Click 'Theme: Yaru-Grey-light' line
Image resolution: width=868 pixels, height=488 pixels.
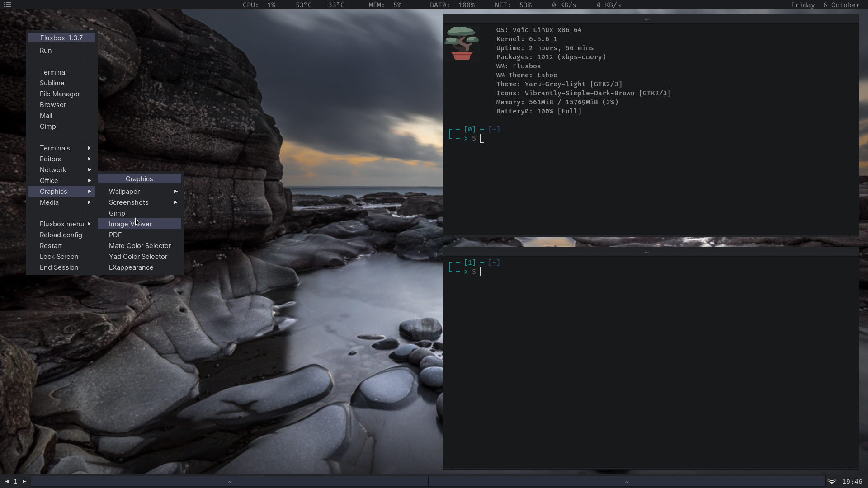click(x=559, y=84)
